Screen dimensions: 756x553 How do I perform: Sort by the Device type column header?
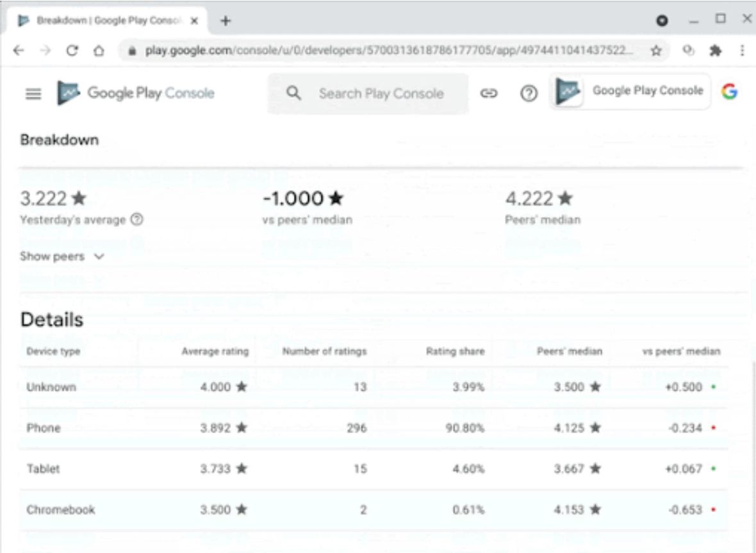[x=54, y=351]
